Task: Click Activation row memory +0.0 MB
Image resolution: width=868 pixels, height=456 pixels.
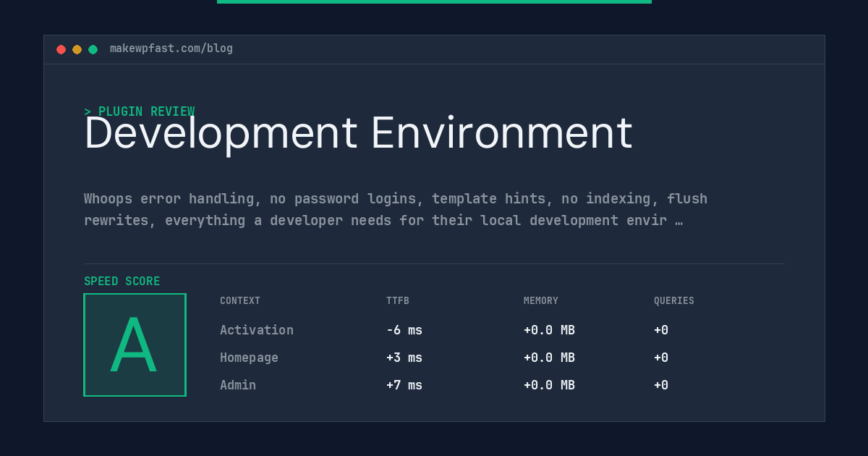Action: (x=549, y=330)
